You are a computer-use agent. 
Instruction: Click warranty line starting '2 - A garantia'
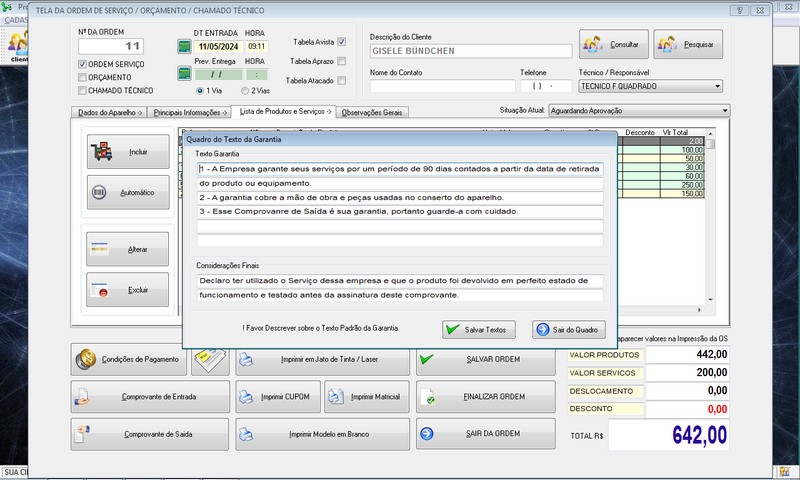point(400,197)
